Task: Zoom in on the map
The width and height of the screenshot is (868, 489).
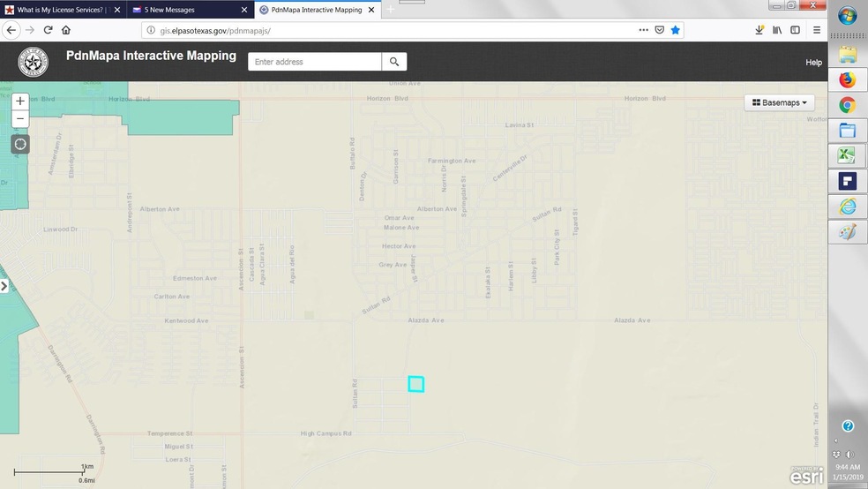Action: pos(20,102)
